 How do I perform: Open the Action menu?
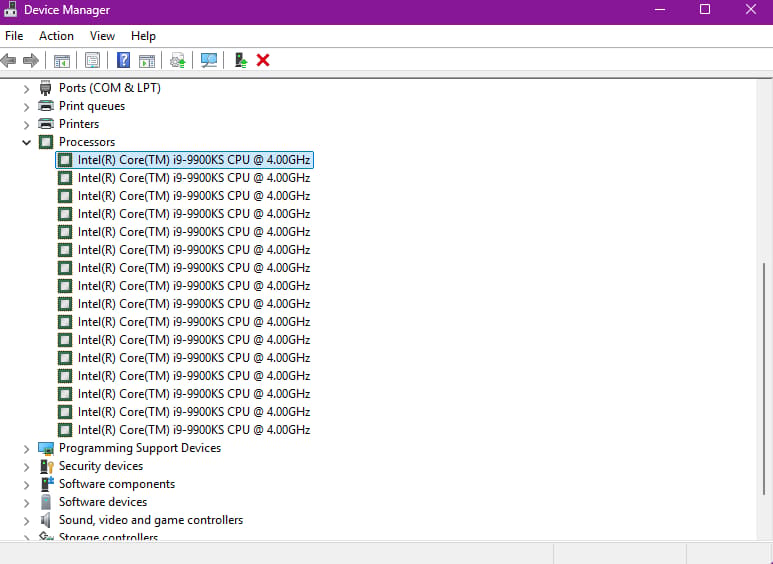click(x=56, y=36)
